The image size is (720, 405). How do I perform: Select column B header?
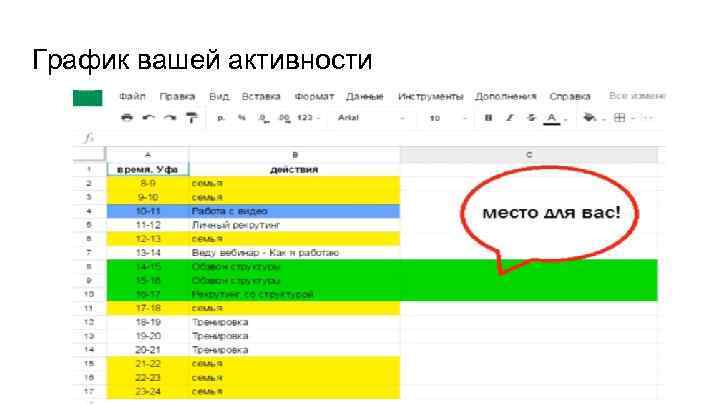point(294,155)
